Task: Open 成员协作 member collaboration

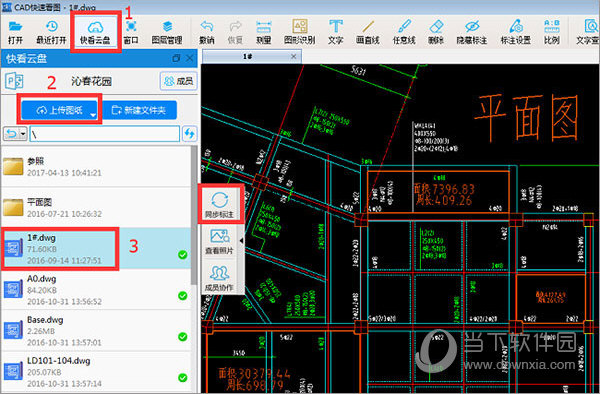Action: 219,278
